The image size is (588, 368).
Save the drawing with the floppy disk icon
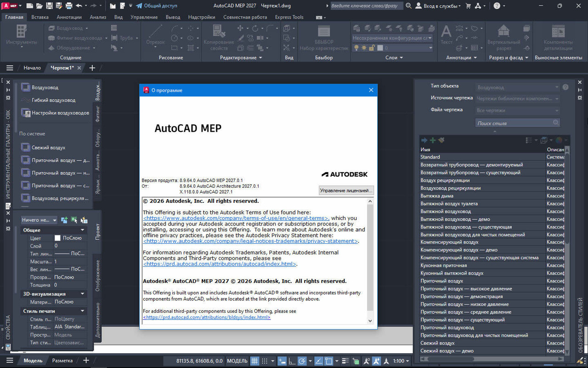tap(49, 6)
